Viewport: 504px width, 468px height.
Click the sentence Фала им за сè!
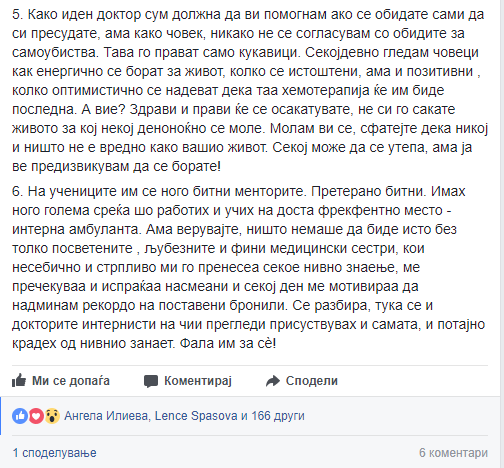pos(228,343)
